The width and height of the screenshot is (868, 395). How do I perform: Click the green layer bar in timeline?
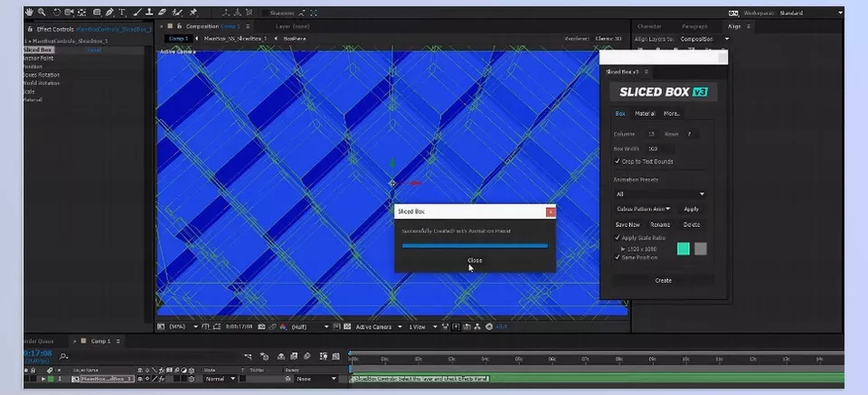pyautogui.click(x=598, y=379)
